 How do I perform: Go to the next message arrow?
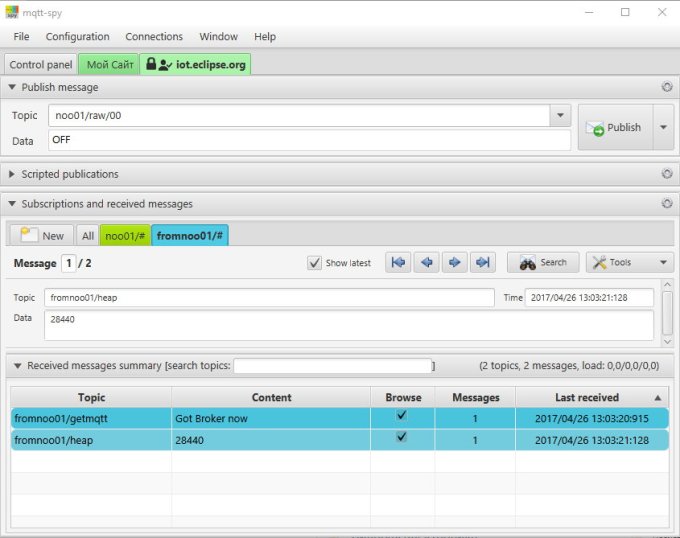pyautogui.click(x=455, y=263)
